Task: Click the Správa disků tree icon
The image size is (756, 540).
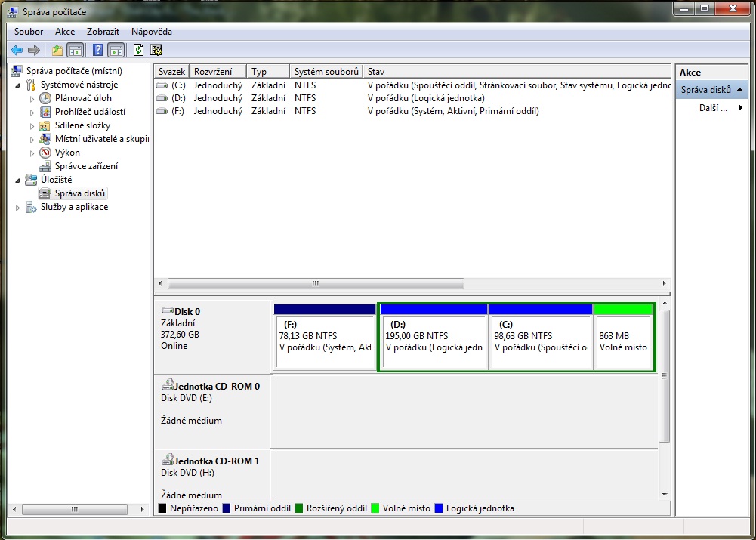Action: (45, 194)
